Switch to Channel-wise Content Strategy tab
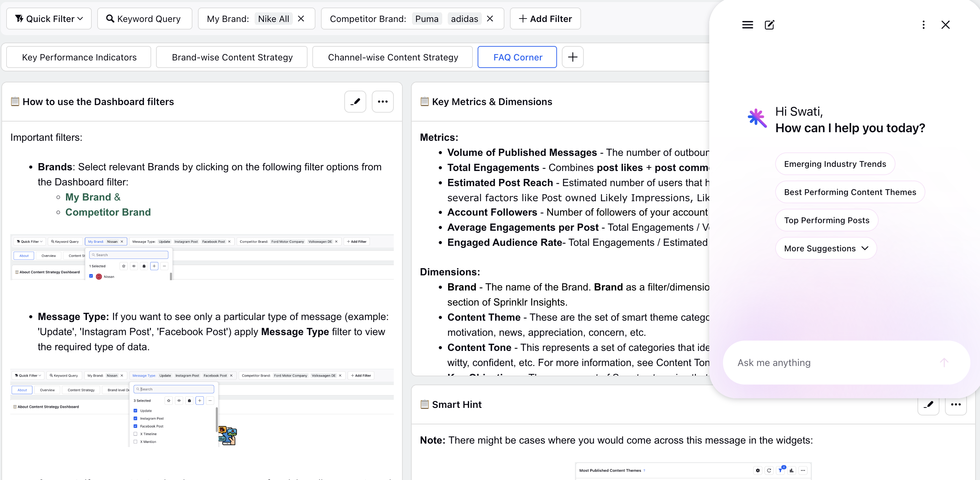The width and height of the screenshot is (980, 480). tap(392, 57)
